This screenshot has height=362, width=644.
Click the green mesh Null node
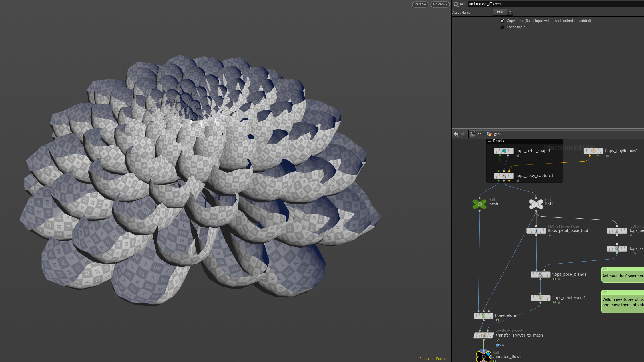click(480, 204)
